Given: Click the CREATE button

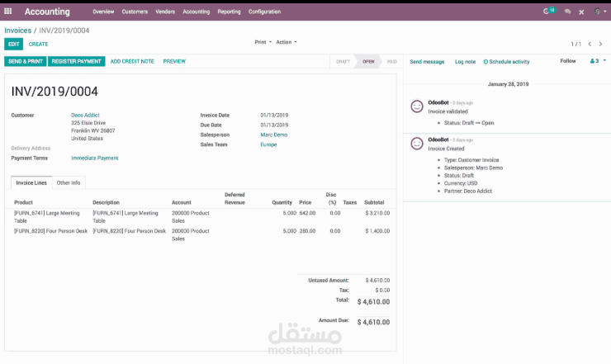Looking at the screenshot, I should [x=38, y=44].
